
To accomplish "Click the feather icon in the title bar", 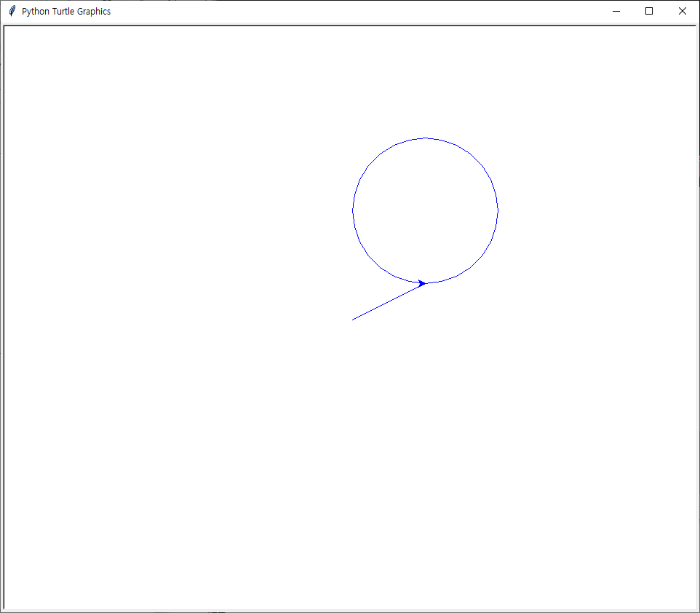I will coord(12,11).
